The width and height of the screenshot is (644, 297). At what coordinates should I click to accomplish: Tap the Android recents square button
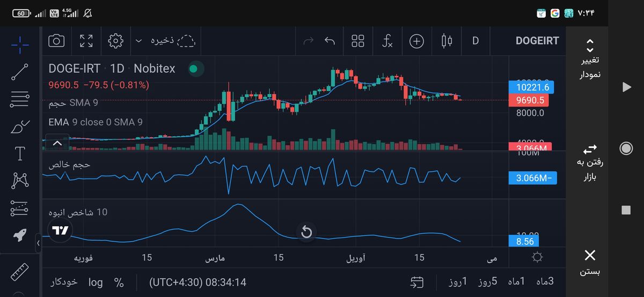pyautogui.click(x=626, y=210)
